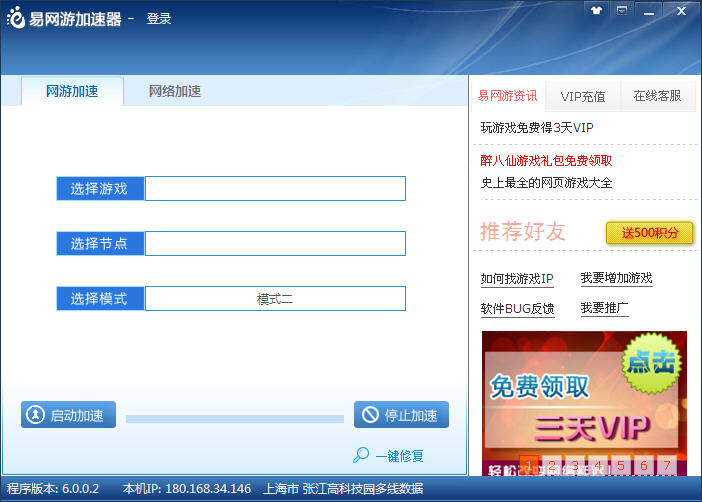702x502 pixels.
Task: Click 上海市 张江高科技园多线数据 status text
Action: coord(343,489)
